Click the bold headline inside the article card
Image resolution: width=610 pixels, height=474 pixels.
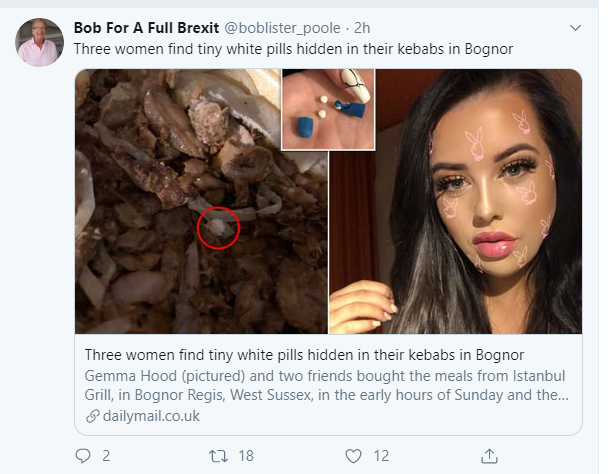point(304,356)
